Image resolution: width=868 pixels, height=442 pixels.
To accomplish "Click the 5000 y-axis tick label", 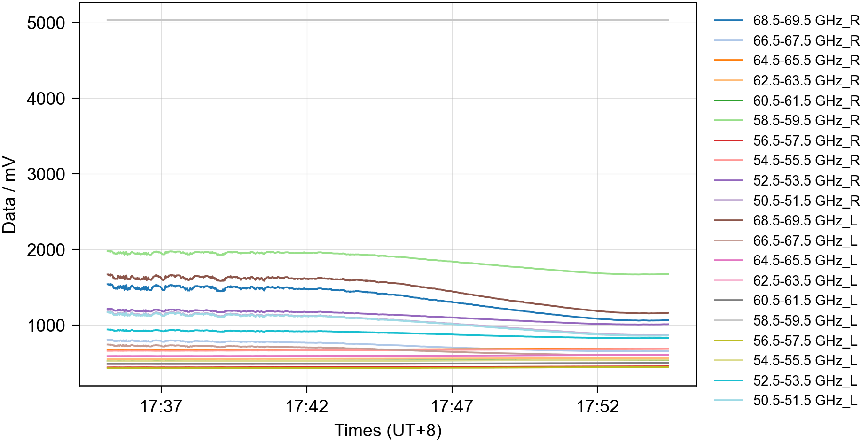I will point(46,23).
